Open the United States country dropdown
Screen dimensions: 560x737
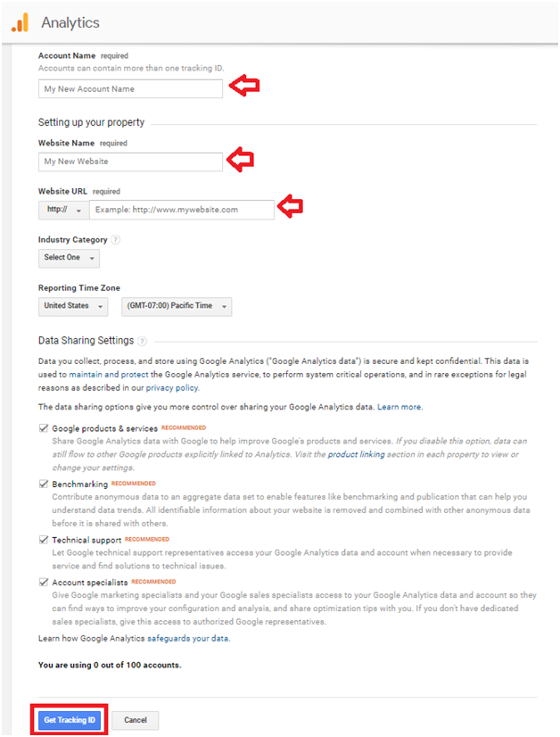coord(73,306)
